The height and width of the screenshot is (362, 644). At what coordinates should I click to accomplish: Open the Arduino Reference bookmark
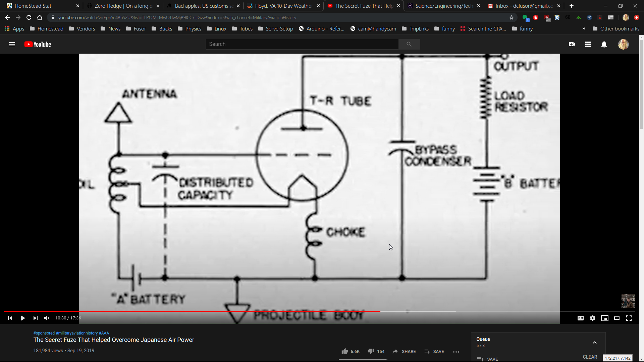(x=322, y=29)
